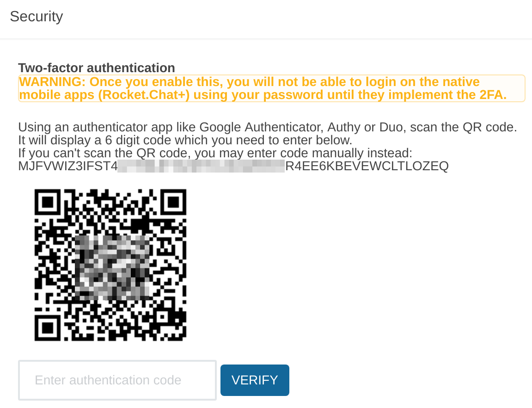Image resolution: width=532 pixels, height=408 pixels.
Task: Click the Two-factor authentication section title
Action: point(96,68)
